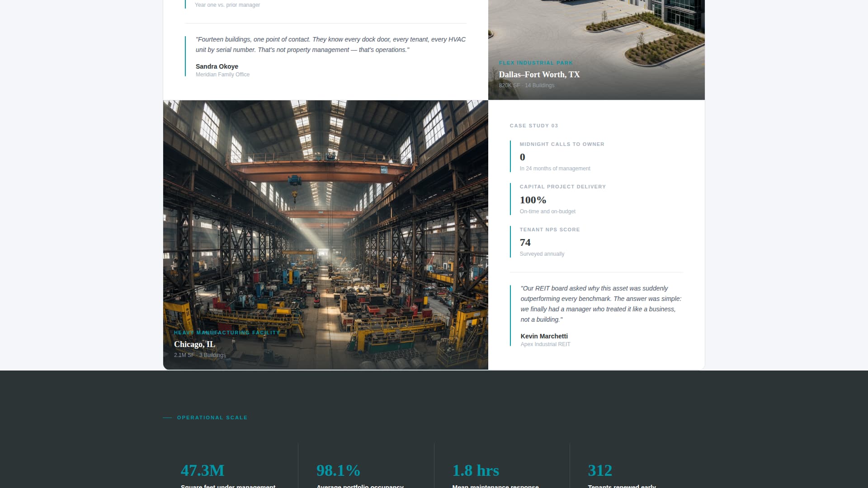Image resolution: width=868 pixels, height=488 pixels.
Task: Select the 820K SF · 14 Buildings caption
Action: tap(526, 85)
